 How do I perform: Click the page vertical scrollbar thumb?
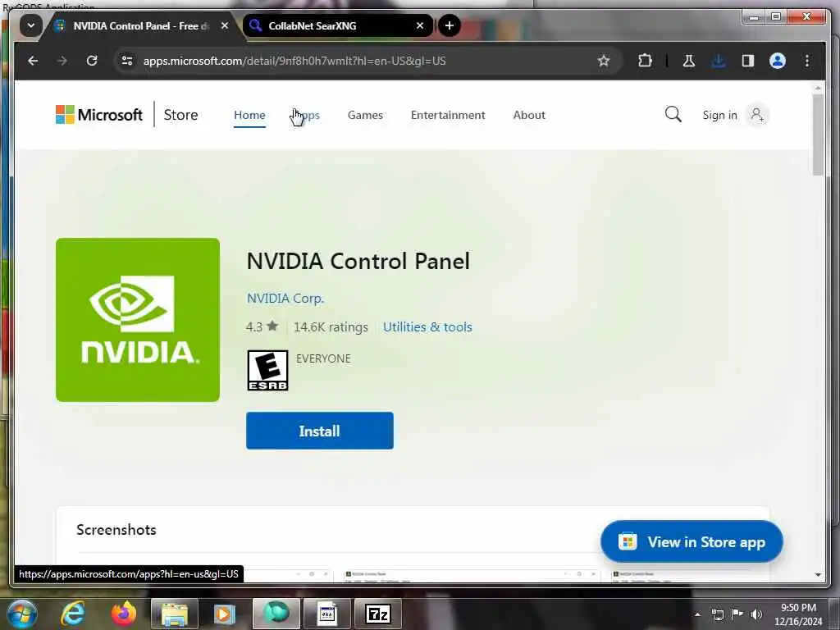point(818,135)
